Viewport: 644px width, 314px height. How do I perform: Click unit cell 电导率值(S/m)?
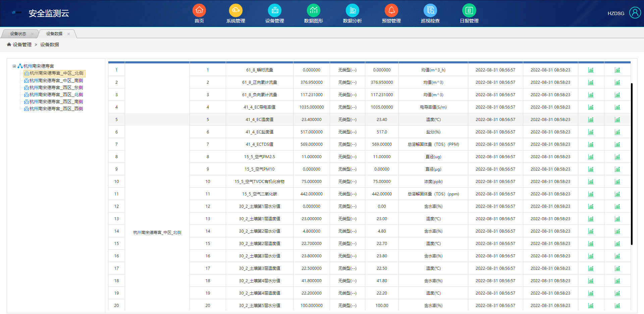coord(433,107)
